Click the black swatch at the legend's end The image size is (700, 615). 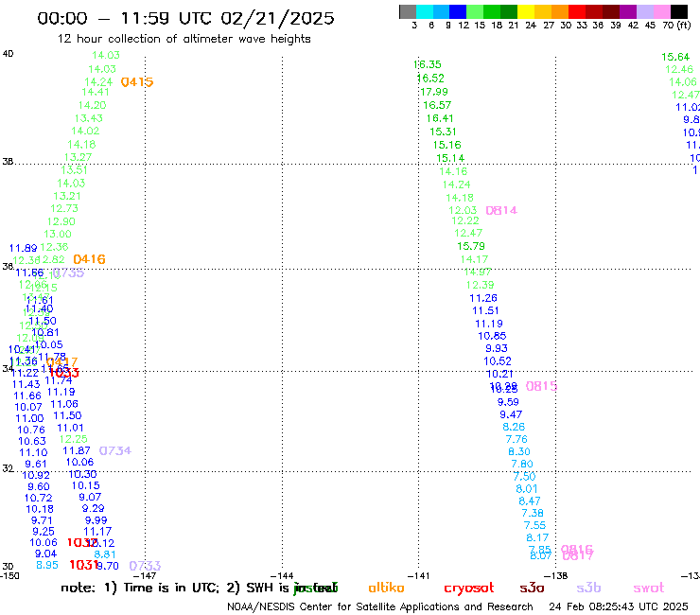tap(678, 11)
